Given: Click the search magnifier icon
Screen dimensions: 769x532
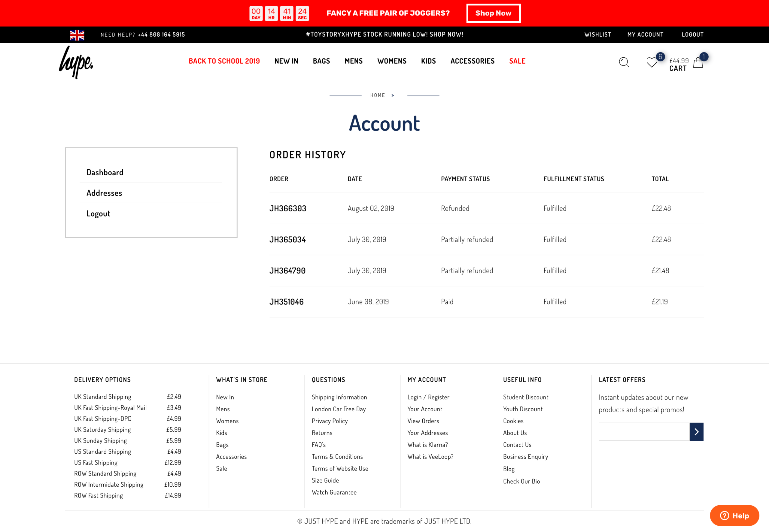Looking at the screenshot, I should pyautogui.click(x=624, y=62).
